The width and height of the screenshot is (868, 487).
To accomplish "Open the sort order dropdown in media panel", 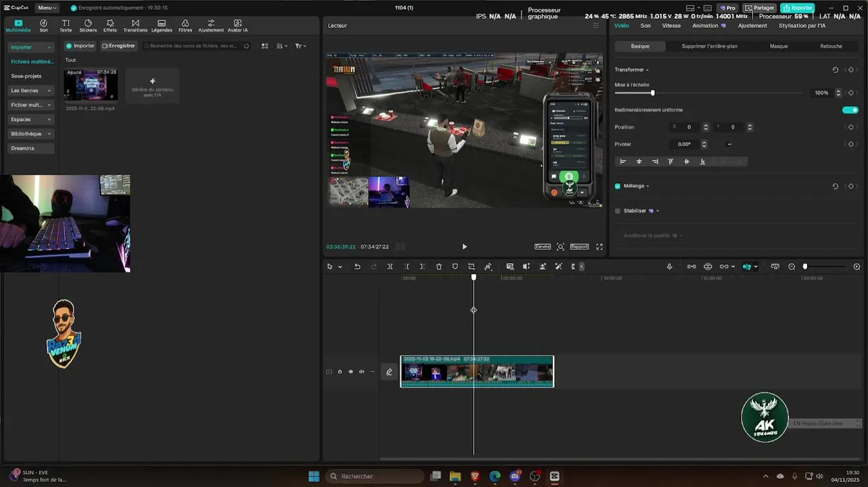I will (x=282, y=46).
